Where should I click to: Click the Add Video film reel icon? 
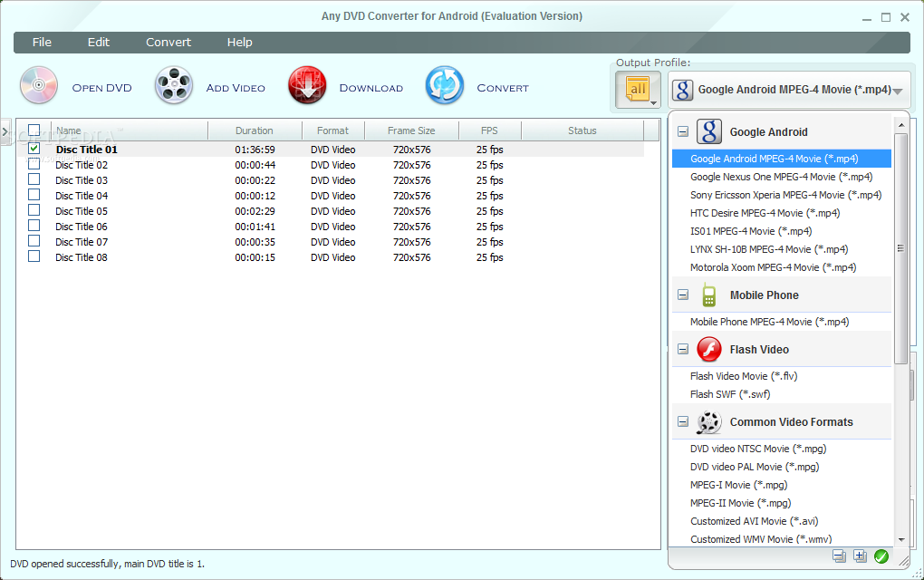point(174,85)
